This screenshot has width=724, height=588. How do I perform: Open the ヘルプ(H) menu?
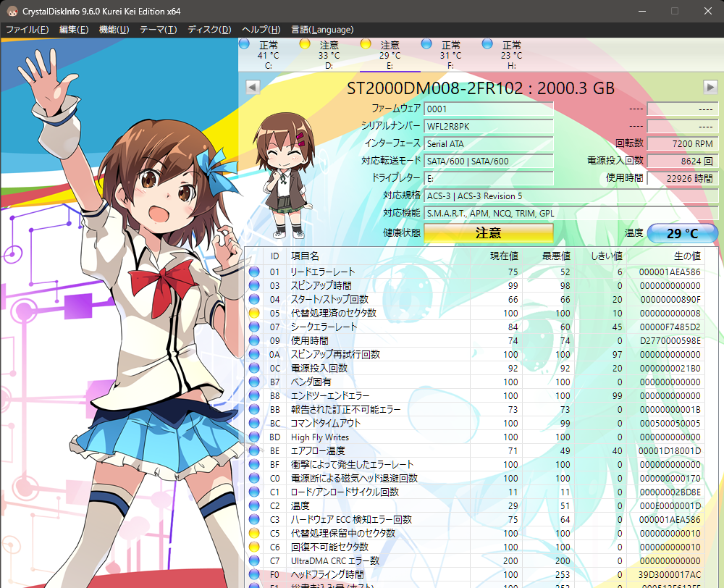tap(261, 30)
